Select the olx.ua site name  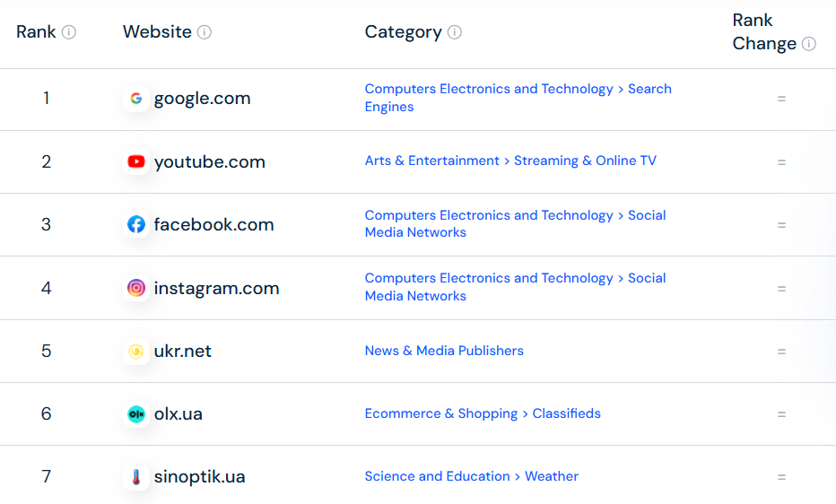179,414
